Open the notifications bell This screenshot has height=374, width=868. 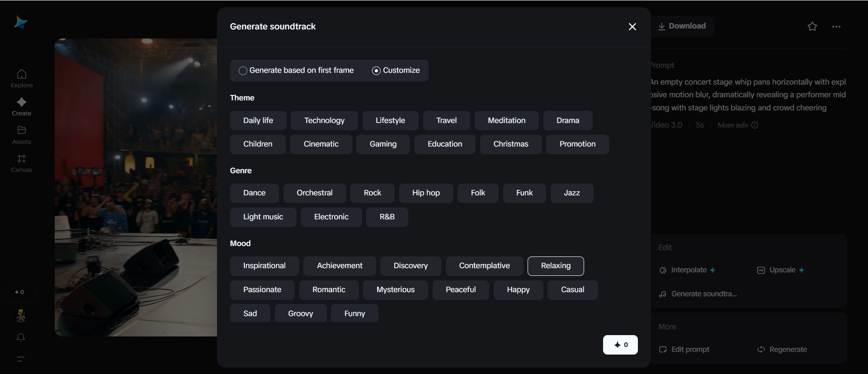(21, 337)
